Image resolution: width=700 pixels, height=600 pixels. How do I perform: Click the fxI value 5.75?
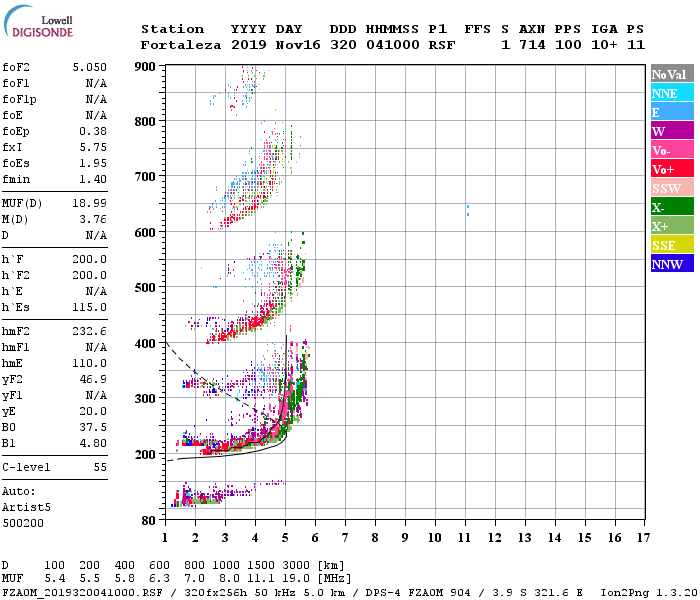tap(93, 147)
